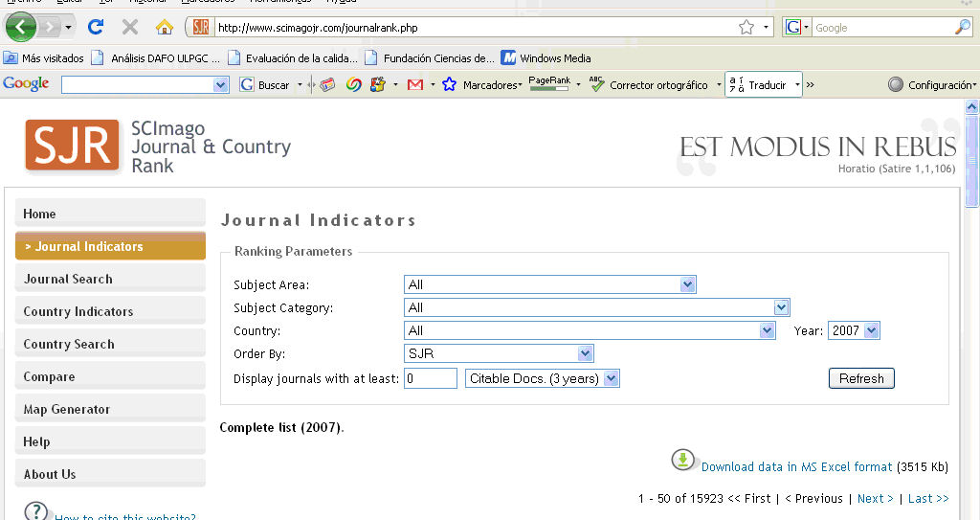
Task: Jump to Last >> results page
Action: click(x=928, y=499)
